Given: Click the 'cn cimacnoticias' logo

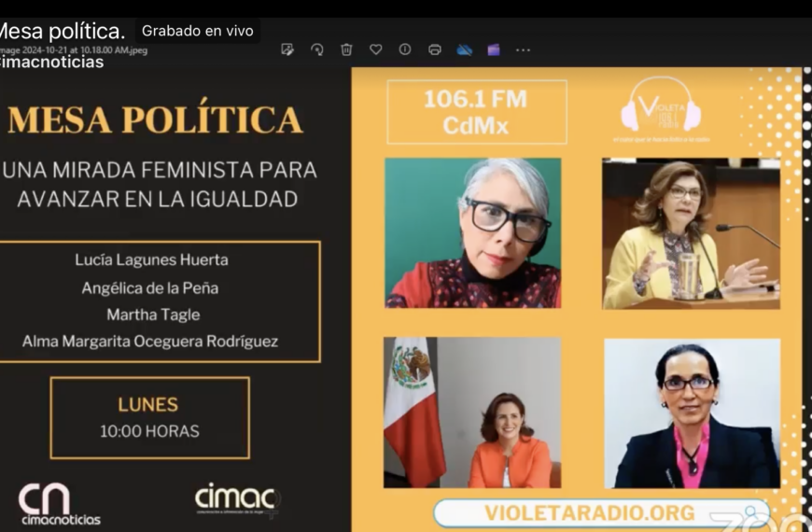Looking at the screenshot, I should pyautogui.click(x=60, y=504).
